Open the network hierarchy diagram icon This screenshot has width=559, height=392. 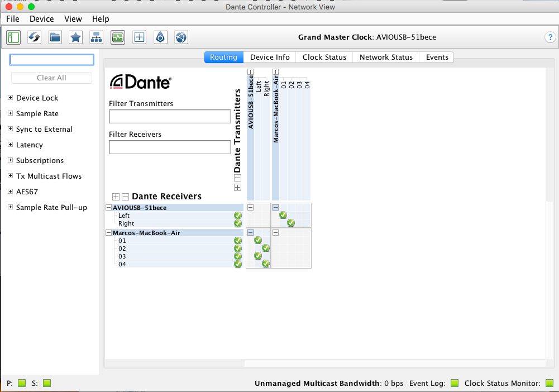point(97,37)
